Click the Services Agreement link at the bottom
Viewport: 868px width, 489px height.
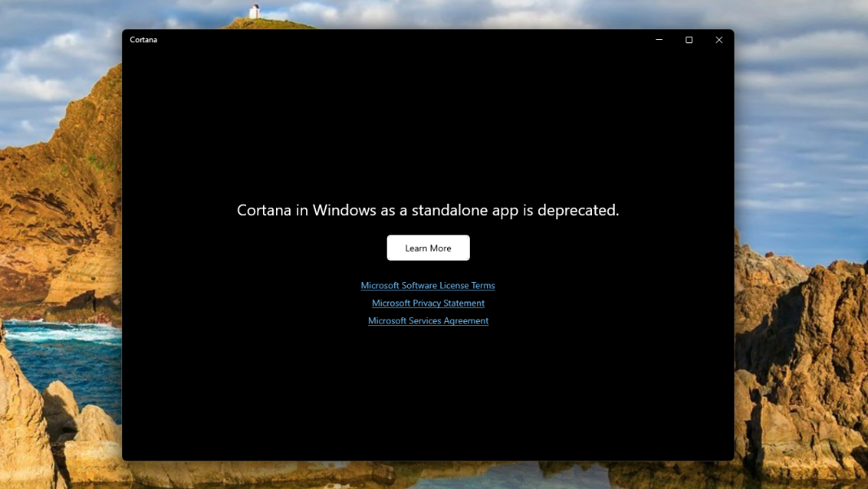tap(427, 320)
